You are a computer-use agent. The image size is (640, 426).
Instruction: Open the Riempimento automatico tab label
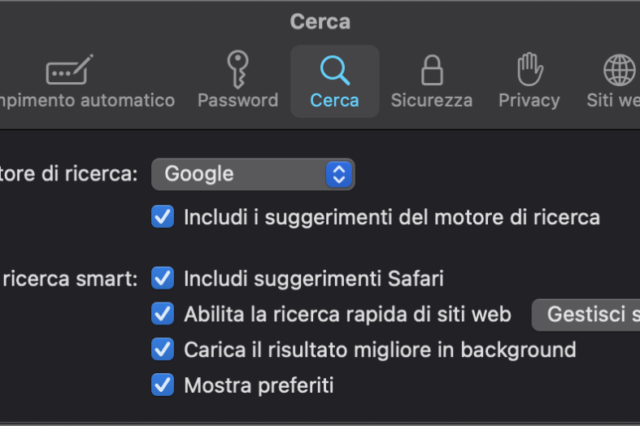tap(88, 101)
